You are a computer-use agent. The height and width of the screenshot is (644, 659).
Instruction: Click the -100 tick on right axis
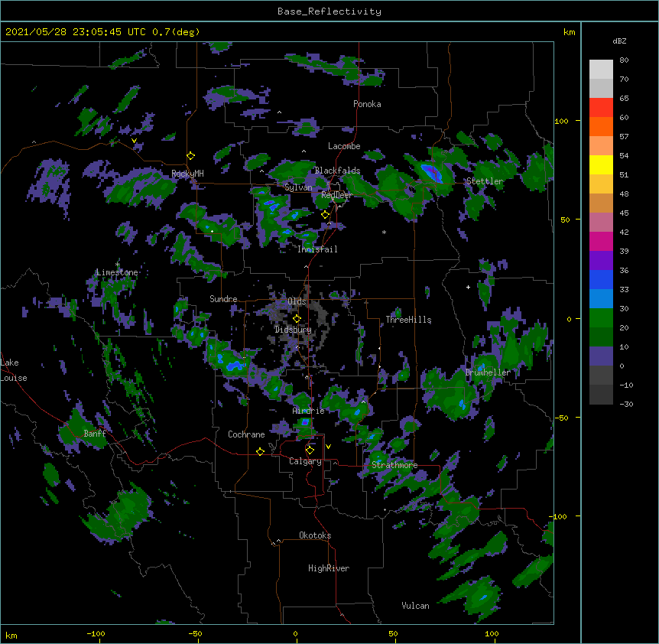[559, 516]
